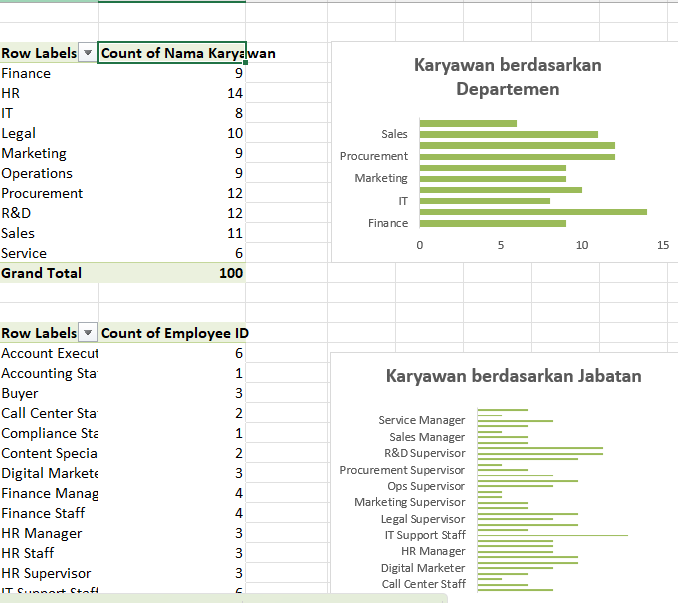Click the IT row label cell
Screen dimensions: 678x603
(x=7, y=113)
